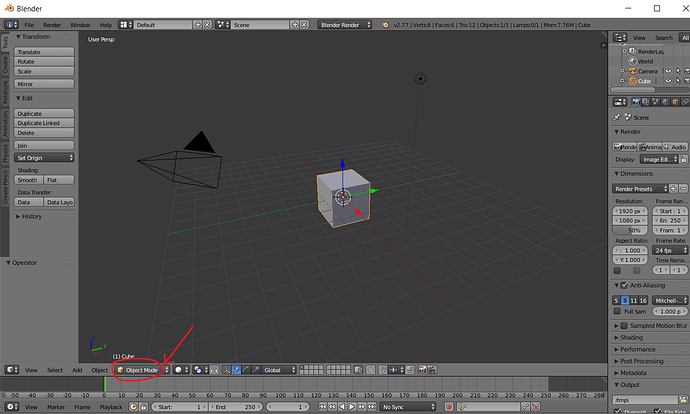This screenshot has width=690, height=414.
Task: Select the translate manipulator arrow icon
Action: tap(236, 370)
